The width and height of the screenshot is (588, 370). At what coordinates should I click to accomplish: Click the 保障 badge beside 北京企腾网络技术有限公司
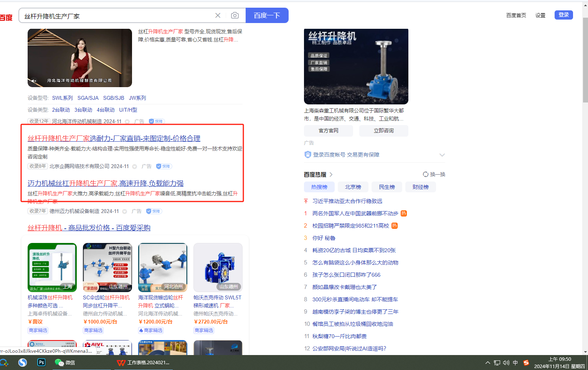[164, 166]
